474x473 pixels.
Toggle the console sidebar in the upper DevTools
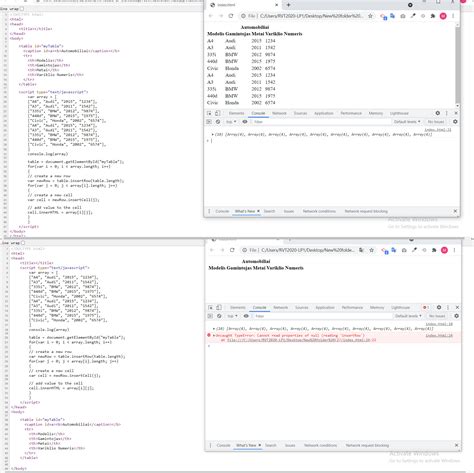(x=209, y=122)
